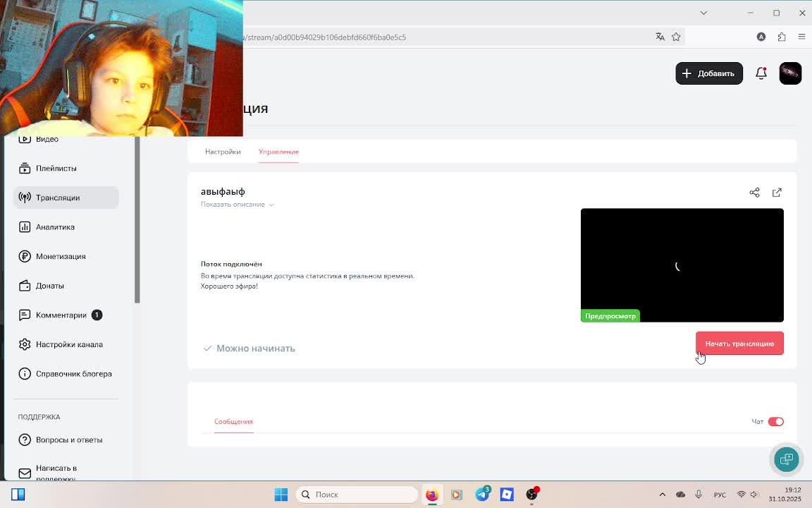
Task: Open the browser tab list chevron
Action: pos(703,13)
